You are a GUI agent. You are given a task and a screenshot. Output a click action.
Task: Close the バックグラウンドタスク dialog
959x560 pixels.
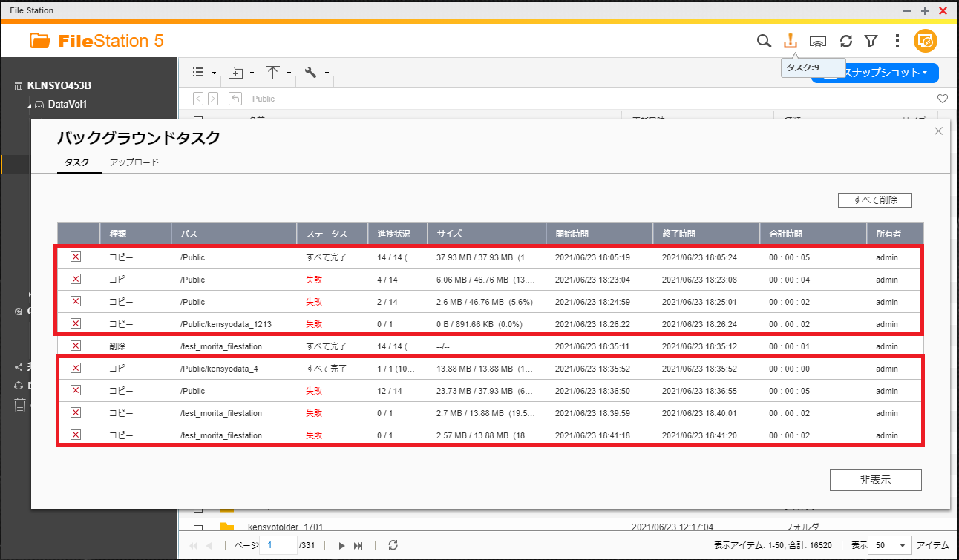tap(938, 131)
